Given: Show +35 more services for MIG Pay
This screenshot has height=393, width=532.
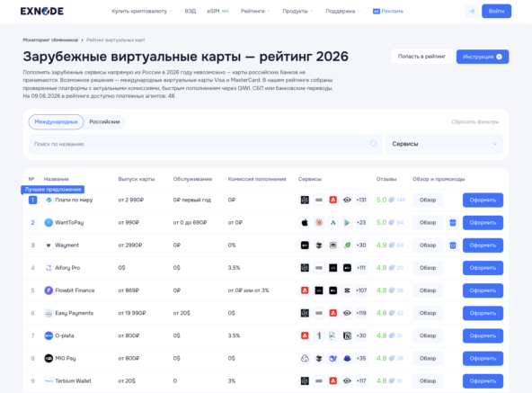Looking at the screenshot, I should pyautogui.click(x=361, y=358).
